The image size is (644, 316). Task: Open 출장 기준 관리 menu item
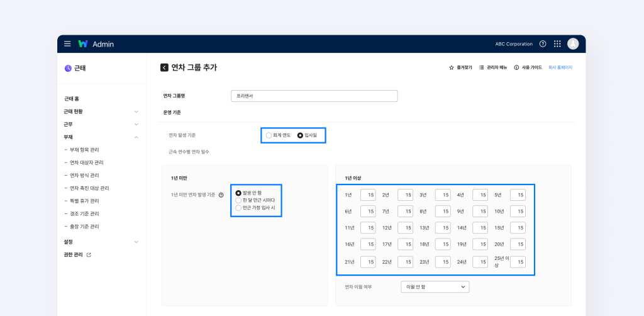tap(84, 227)
